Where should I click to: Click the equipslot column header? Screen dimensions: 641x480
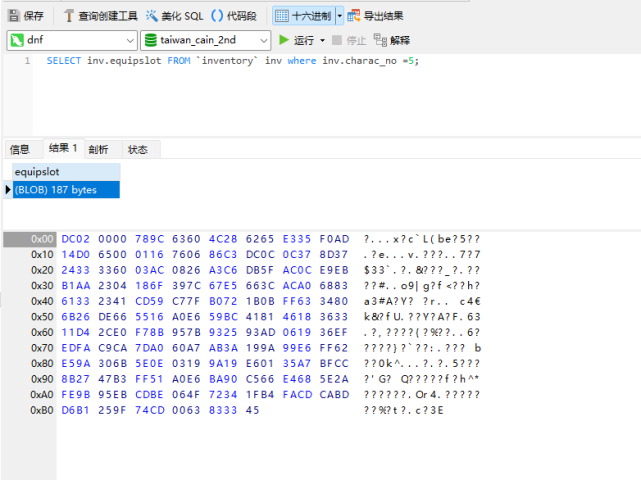[x=66, y=172]
